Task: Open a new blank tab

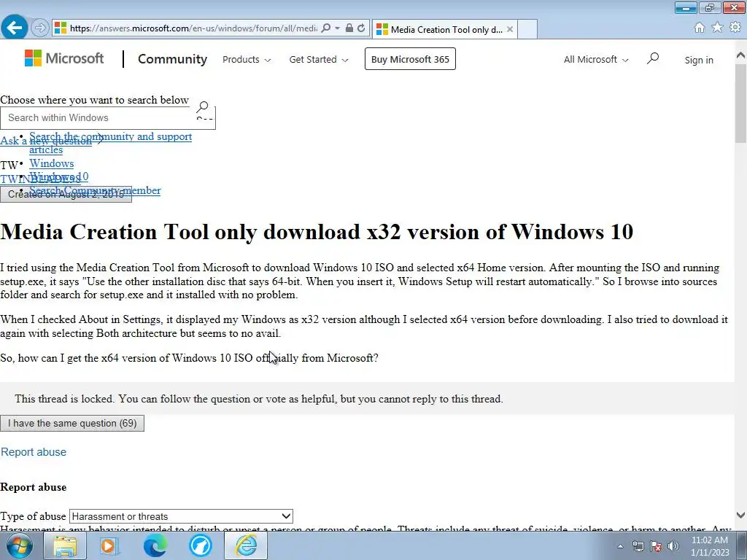Action: tap(527, 29)
